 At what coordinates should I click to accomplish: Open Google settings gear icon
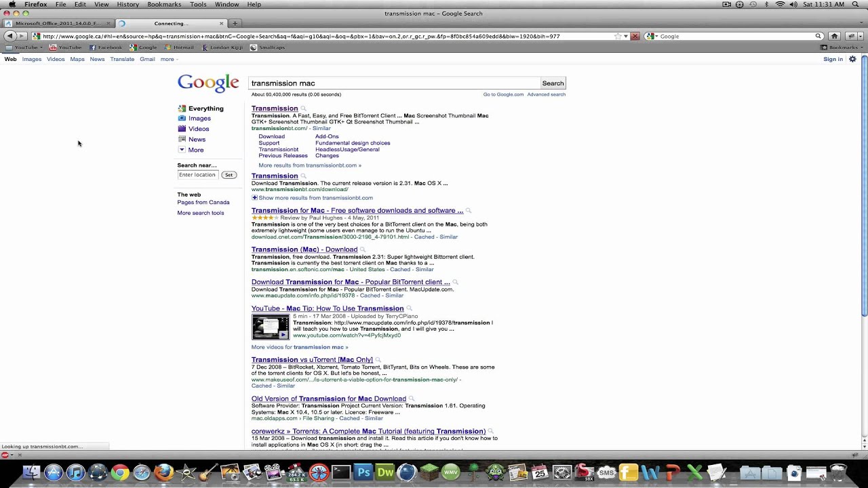click(852, 59)
